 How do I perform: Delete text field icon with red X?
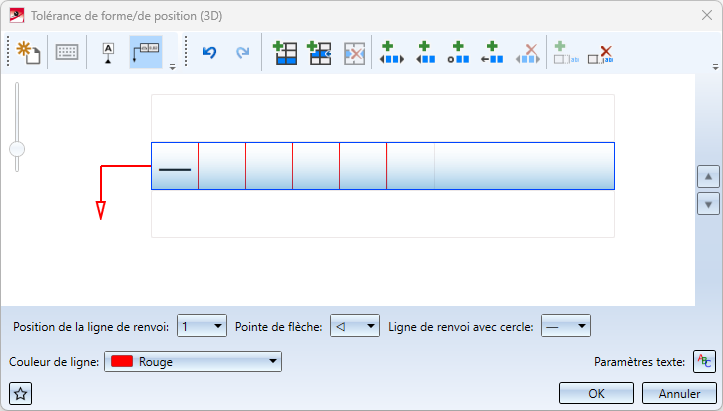[600, 54]
